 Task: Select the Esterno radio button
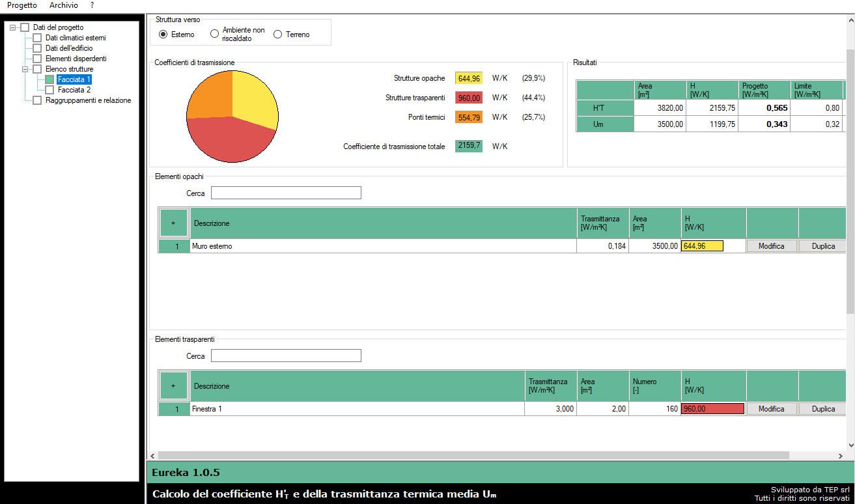[x=163, y=35]
